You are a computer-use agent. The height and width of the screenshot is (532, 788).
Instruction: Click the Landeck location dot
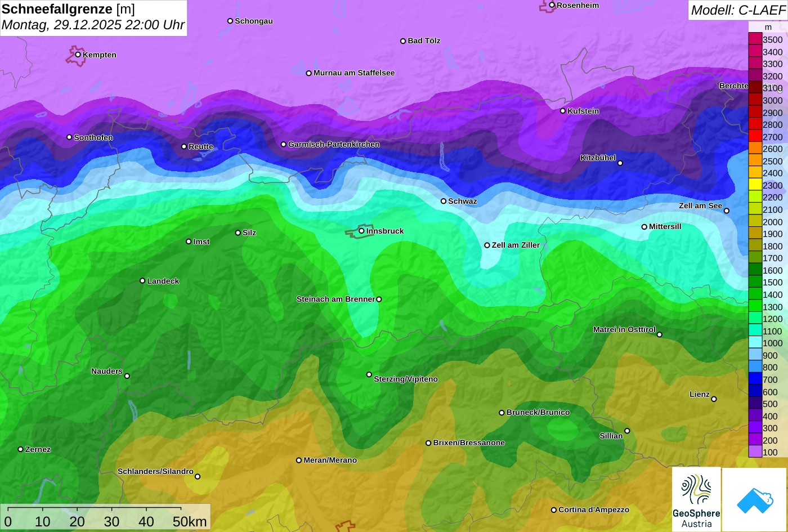[142, 280]
